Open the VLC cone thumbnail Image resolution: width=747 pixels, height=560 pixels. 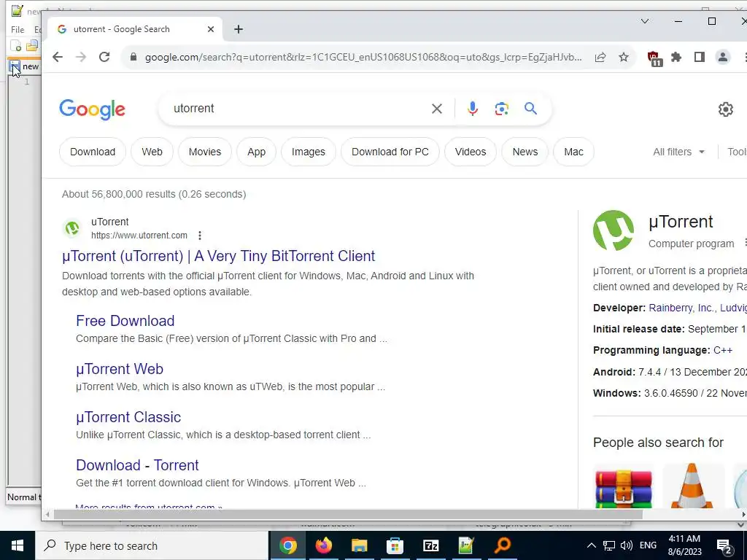[x=692, y=486]
